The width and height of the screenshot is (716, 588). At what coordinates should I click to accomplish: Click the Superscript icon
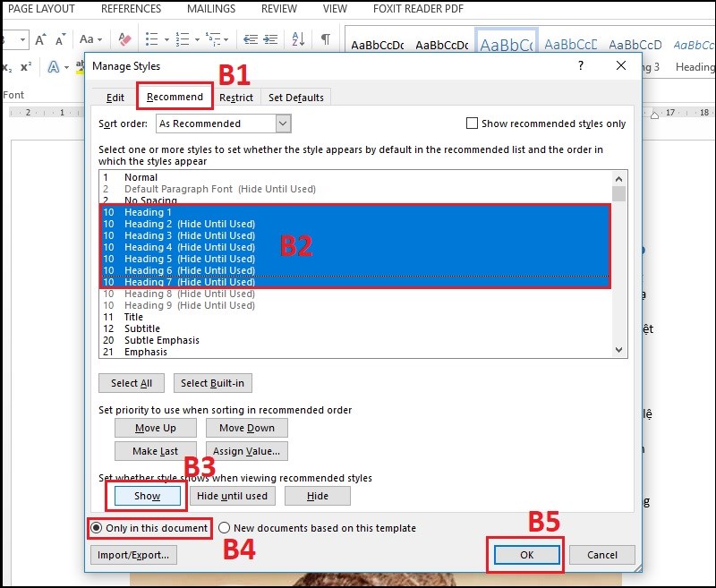(x=26, y=67)
